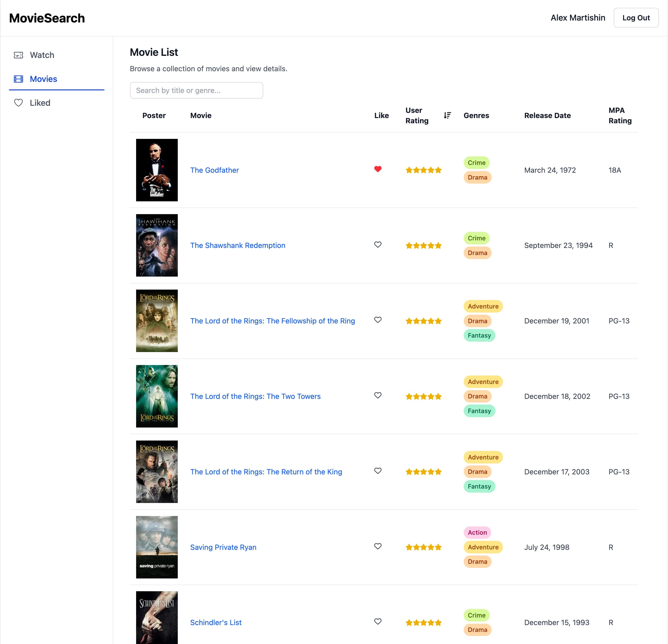Click the Alex Martishin user name
668x644 pixels.
tap(578, 18)
